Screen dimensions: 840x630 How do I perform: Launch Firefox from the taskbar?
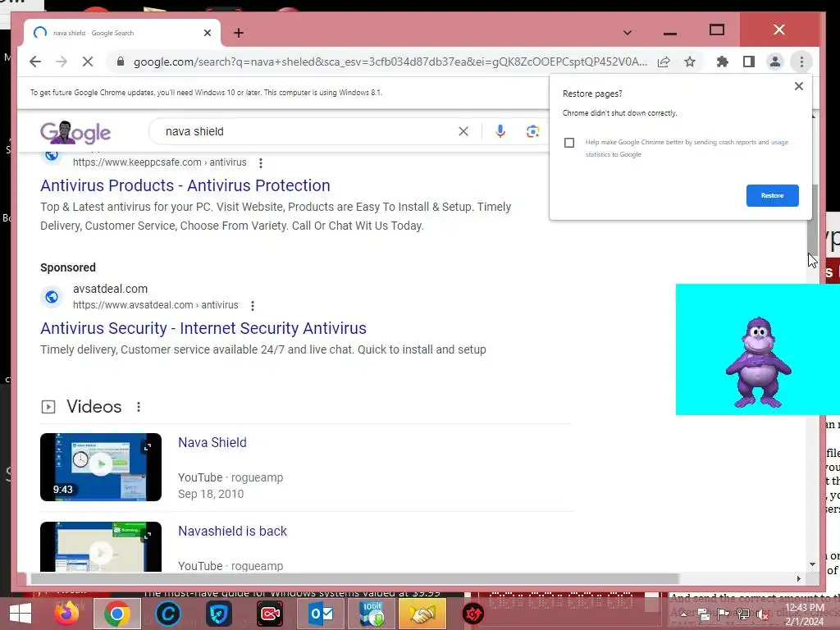(x=66, y=614)
